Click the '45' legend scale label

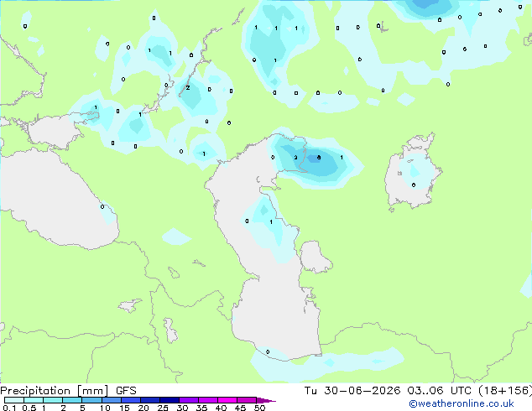click(241, 408)
